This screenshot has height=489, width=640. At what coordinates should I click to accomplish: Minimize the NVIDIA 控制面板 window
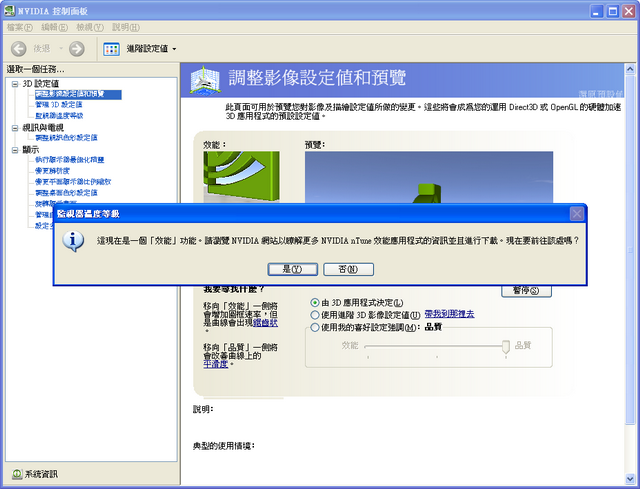coord(596,11)
